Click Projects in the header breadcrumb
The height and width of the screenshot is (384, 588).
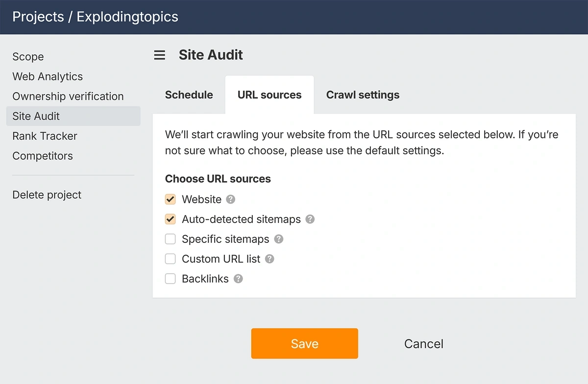[x=38, y=17]
